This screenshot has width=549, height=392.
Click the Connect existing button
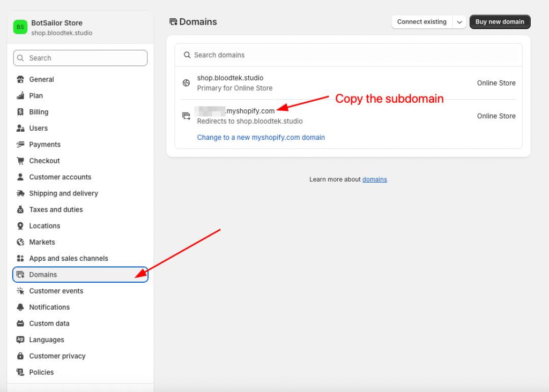(x=422, y=21)
